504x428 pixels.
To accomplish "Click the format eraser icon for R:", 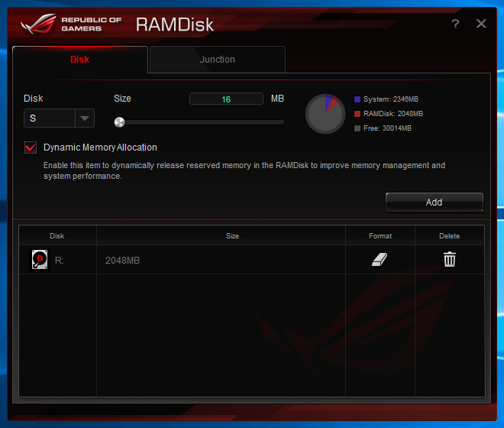I will [x=380, y=259].
